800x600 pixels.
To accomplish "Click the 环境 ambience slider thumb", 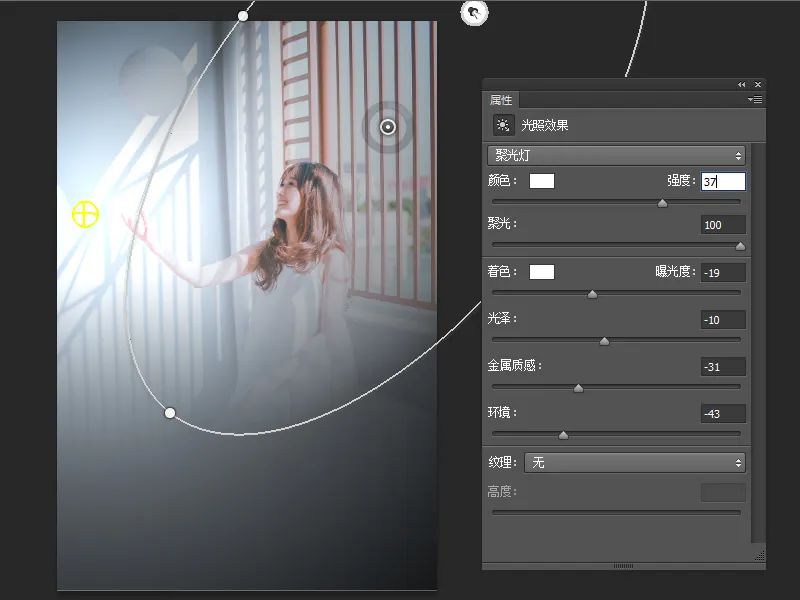I will (x=563, y=435).
